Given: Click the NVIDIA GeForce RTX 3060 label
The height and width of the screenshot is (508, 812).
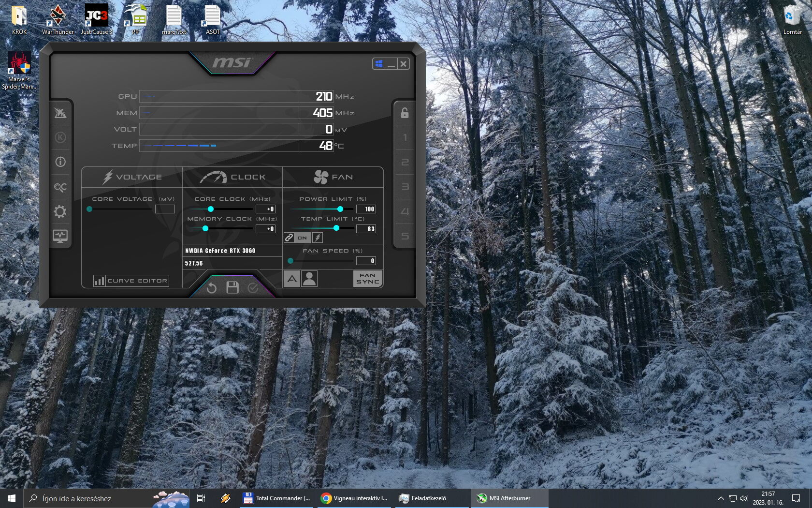Looking at the screenshot, I should tap(220, 251).
